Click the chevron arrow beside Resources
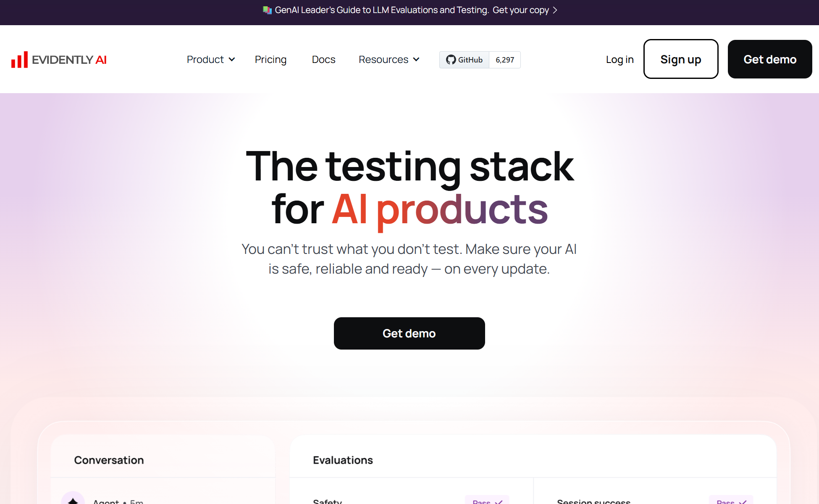 [x=416, y=60]
